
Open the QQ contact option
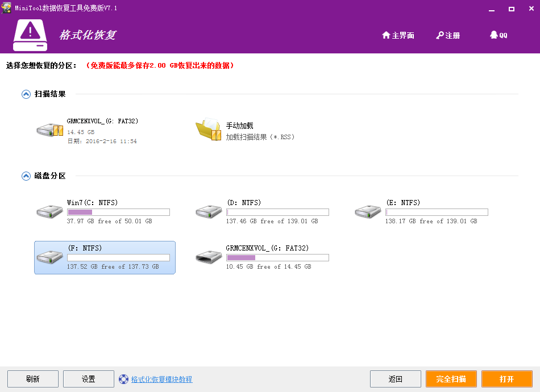(499, 35)
